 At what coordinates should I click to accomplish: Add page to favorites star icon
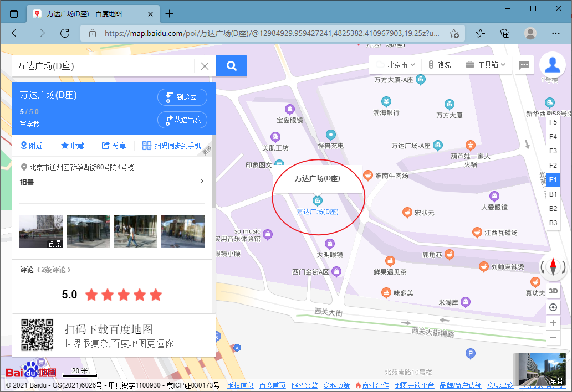click(x=454, y=33)
